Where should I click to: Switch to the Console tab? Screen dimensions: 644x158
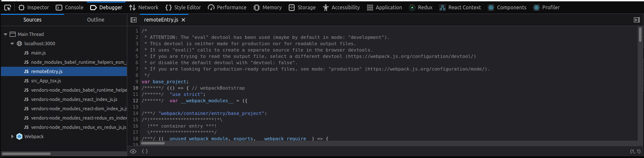click(70, 7)
